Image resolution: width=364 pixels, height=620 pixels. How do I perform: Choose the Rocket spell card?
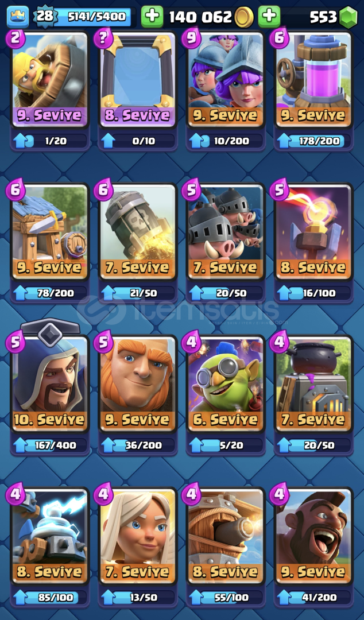click(137, 232)
